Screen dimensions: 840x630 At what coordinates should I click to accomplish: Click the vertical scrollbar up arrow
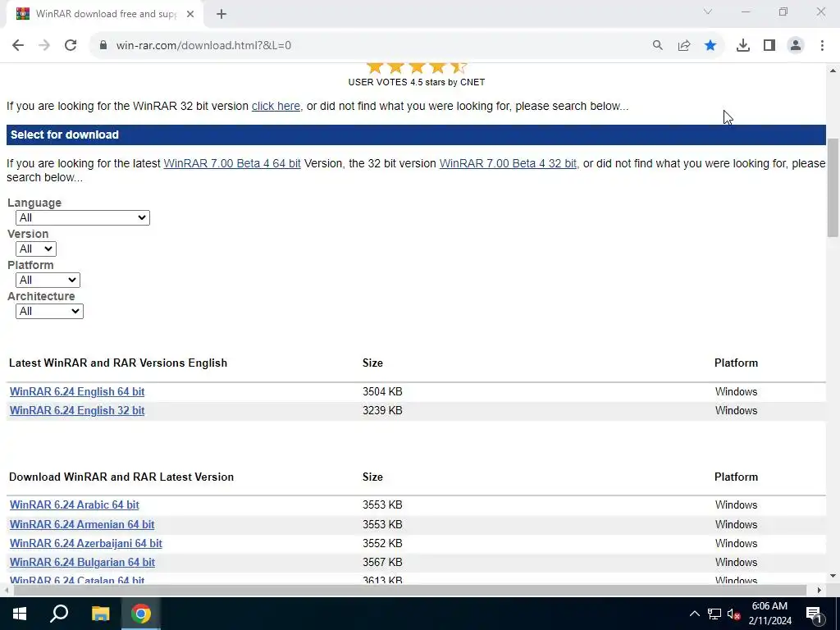(x=833, y=71)
